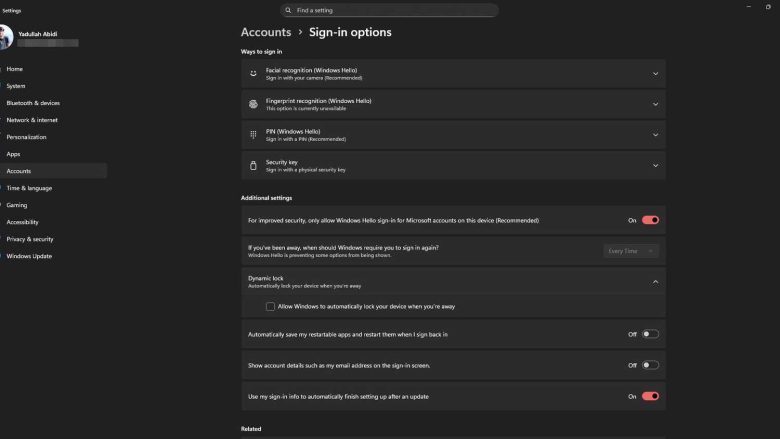This screenshot has width=780, height=439.
Task: Click Accounts in the breadcrumb heading
Action: tap(265, 32)
